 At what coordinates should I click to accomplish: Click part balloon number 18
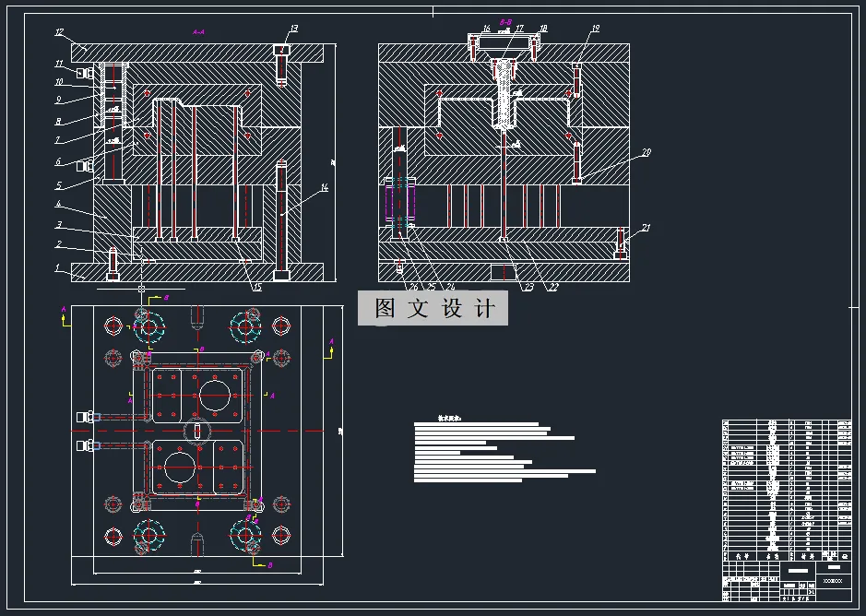[x=543, y=29]
